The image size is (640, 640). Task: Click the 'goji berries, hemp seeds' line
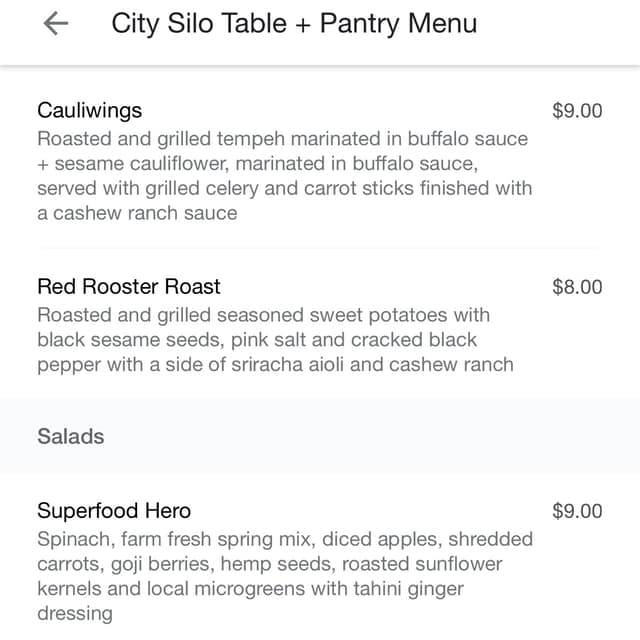[x=270, y=564]
